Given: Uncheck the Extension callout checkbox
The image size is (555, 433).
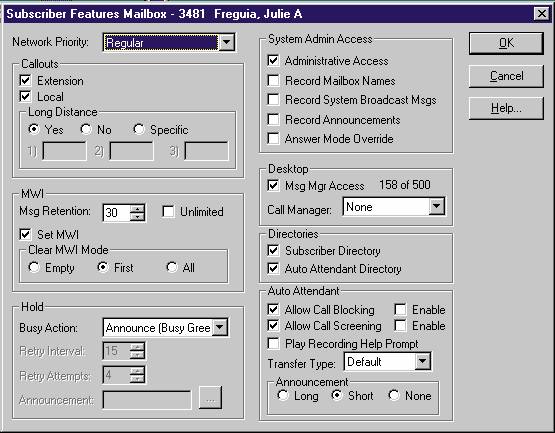Looking at the screenshot, I should [x=25, y=80].
